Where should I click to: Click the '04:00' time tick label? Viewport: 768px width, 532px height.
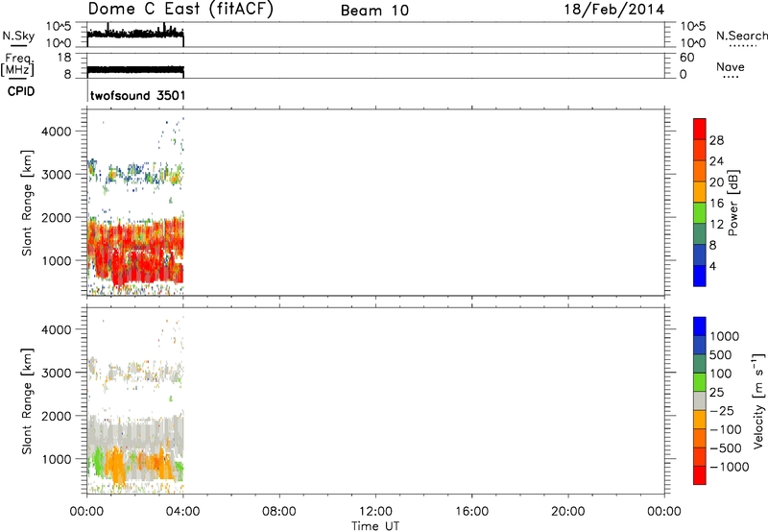[182, 512]
